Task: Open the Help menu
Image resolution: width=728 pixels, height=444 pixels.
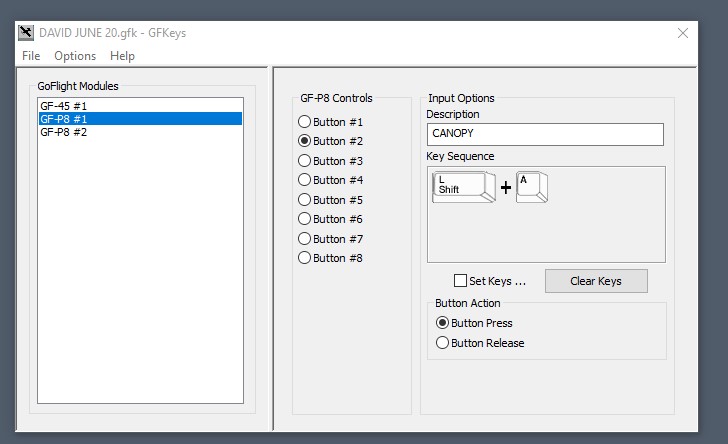Action: pos(122,56)
